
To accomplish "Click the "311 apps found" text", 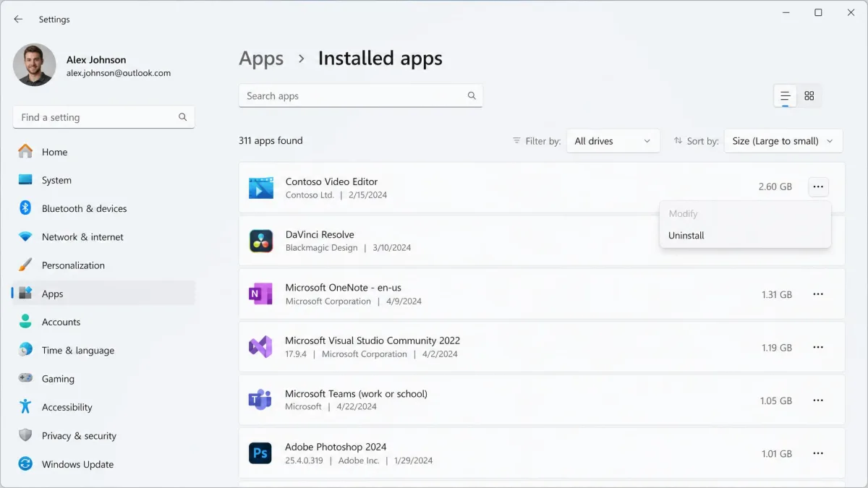I will (x=271, y=141).
